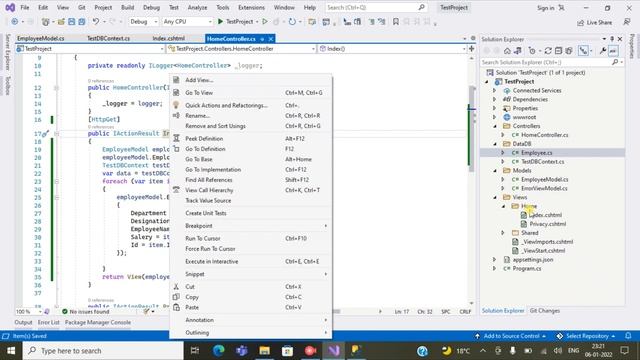Click Windows taskbar search box

[x=103, y=351]
